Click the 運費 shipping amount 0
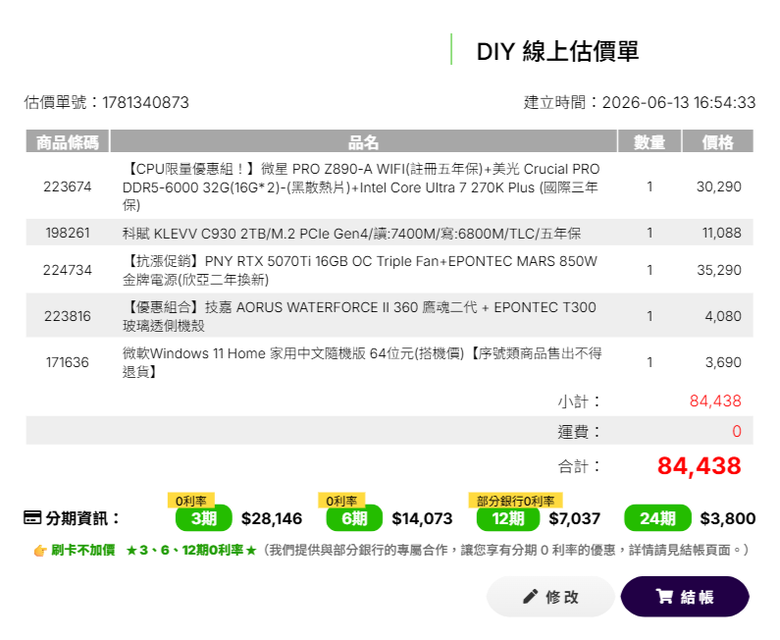The height and width of the screenshot is (640, 780). coord(737,431)
